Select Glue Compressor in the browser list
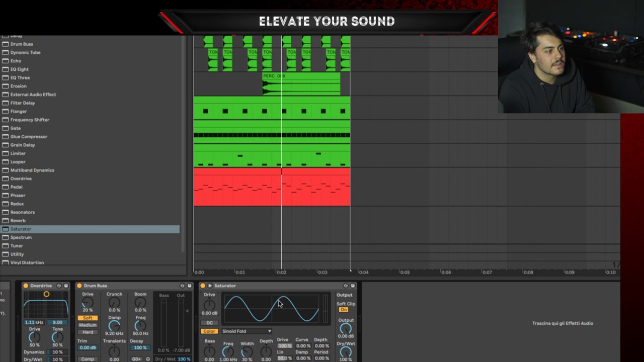Viewport: 644px width, 362px height. (90, 137)
